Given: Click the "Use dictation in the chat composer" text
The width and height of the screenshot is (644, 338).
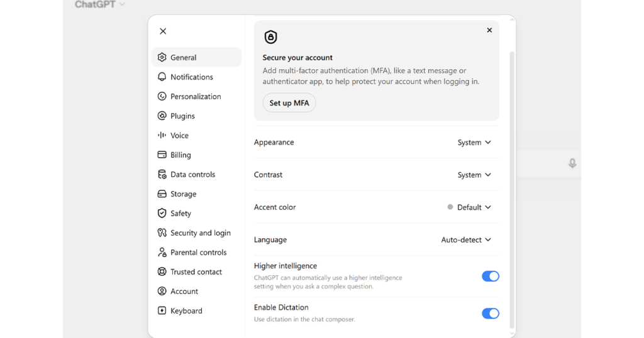Looking at the screenshot, I should pyautogui.click(x=304, y=319).
